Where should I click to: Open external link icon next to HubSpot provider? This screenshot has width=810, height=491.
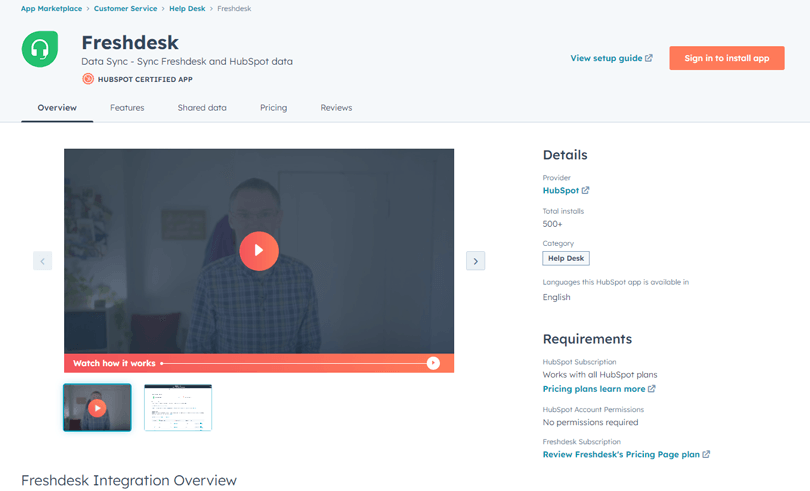(585, 190)
